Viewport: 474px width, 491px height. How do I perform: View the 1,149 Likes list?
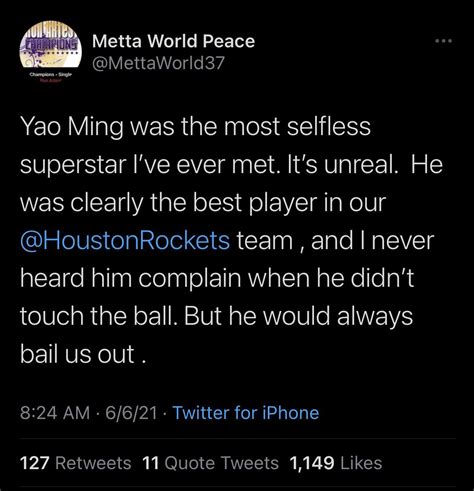336,463
